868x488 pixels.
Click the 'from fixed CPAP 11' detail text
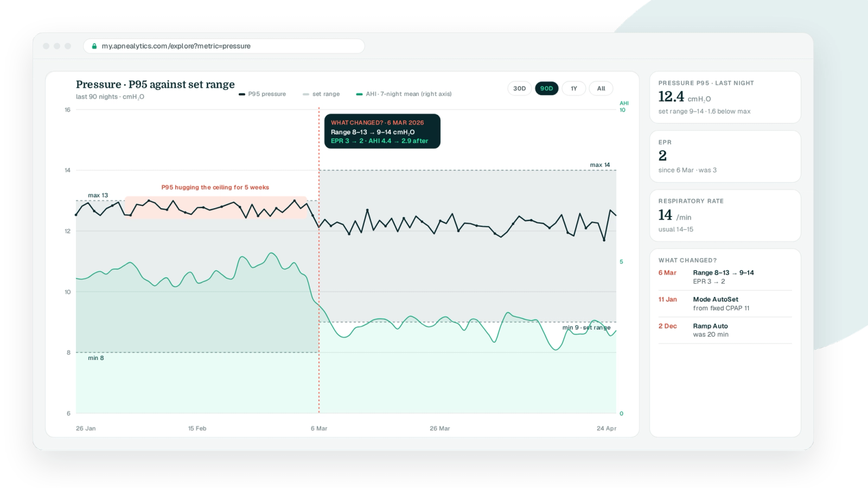[x=721, y=308]
